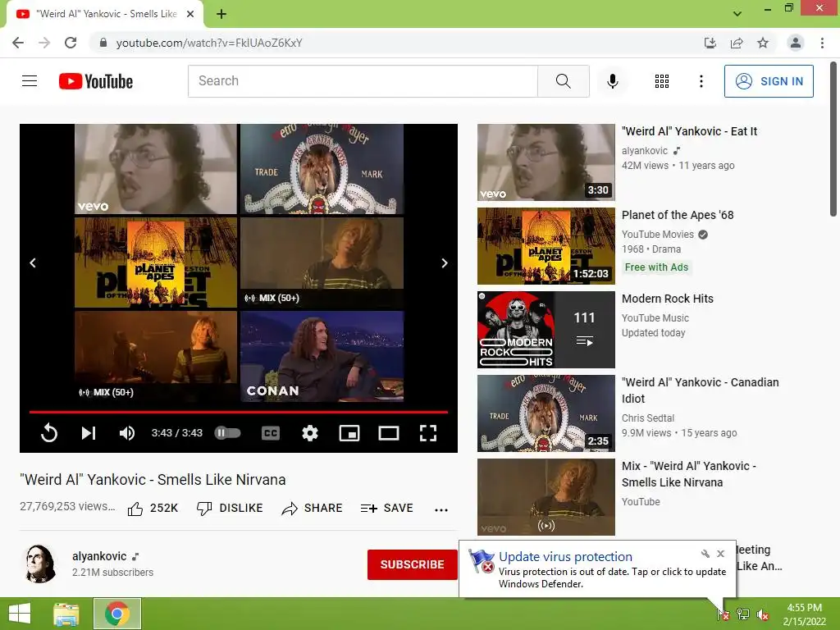Show next endscreen suggestions arrow
The width and height of the screenshot is (840, 630).
(x=444, y=263)
